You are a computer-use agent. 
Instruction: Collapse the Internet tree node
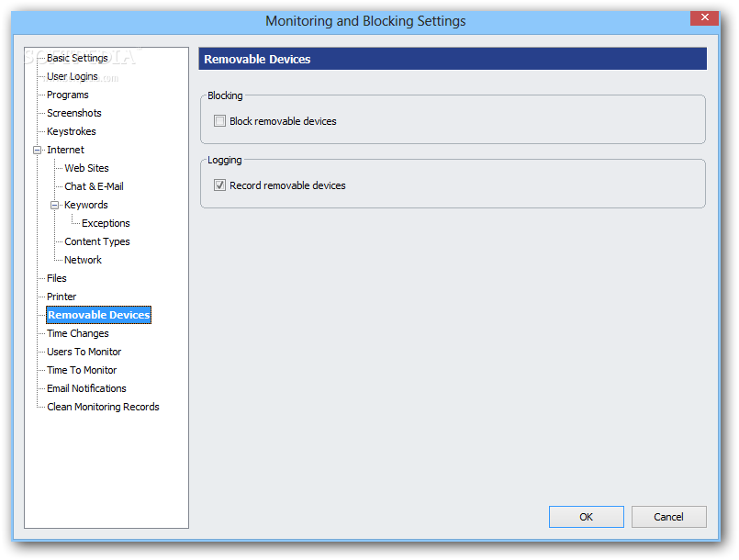coord(37,150)
